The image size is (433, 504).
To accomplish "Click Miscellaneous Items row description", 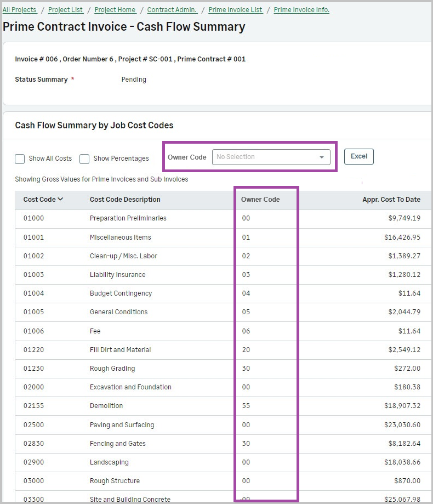I will pos(121,237).
